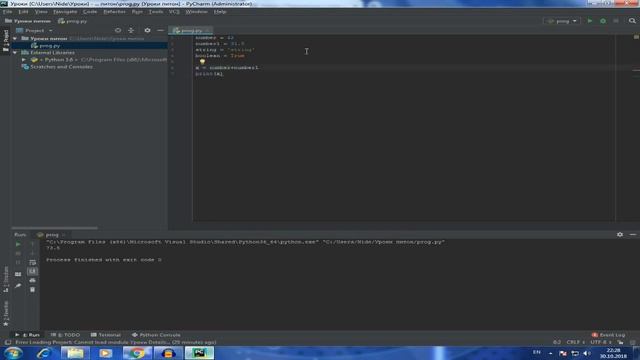Image resolution: width=640 pixels, height=360 pixels.
Task: Open the Run menu
Action: coord(137,12)
